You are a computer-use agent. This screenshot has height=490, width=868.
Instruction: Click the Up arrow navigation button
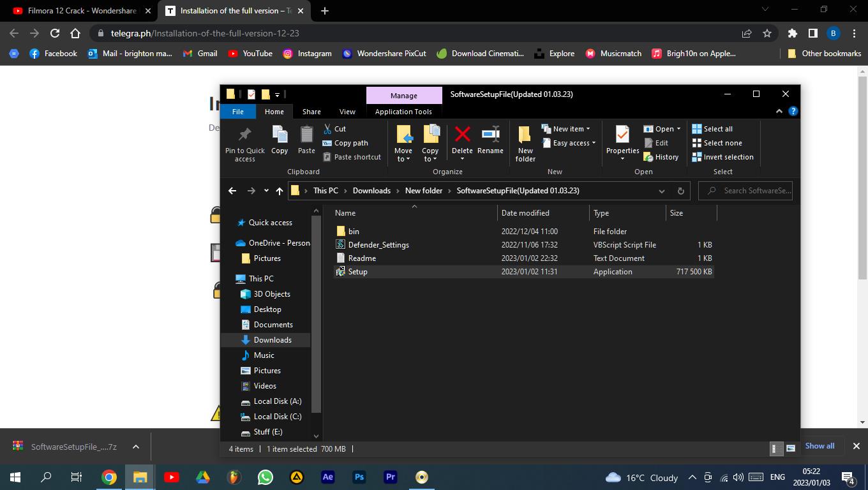(279, 191)
